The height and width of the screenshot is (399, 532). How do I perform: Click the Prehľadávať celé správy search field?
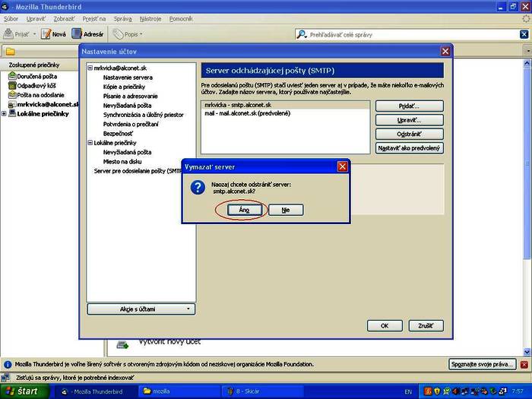click(413, 35)
